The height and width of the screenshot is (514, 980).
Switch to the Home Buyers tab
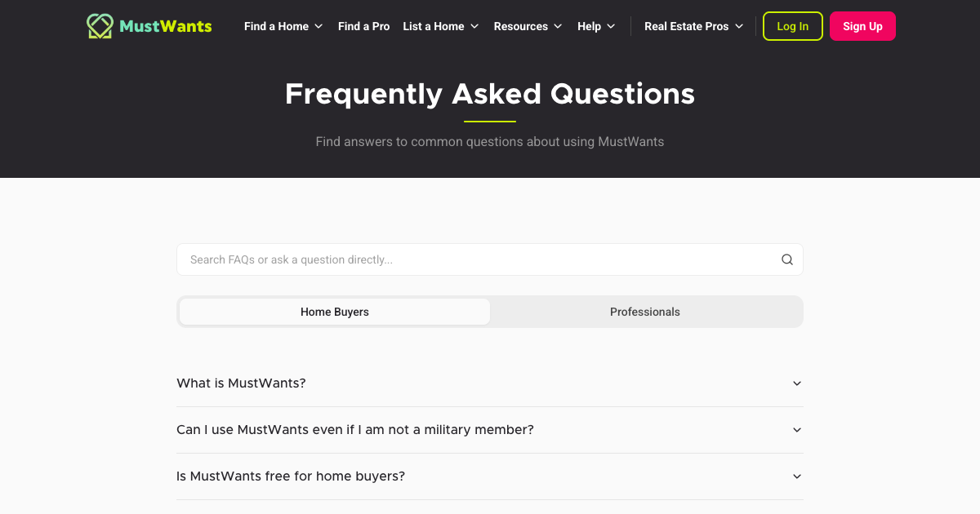point(335,312)
